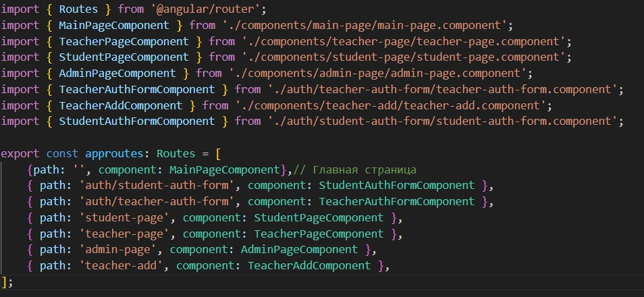Click the 'Главная страница' comment

pyautogui.click(x=355, y=169)
